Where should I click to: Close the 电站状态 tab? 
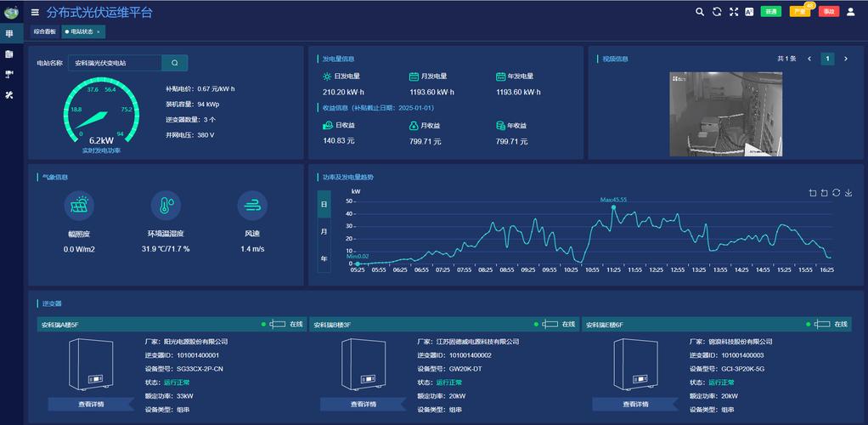(99, 32)
